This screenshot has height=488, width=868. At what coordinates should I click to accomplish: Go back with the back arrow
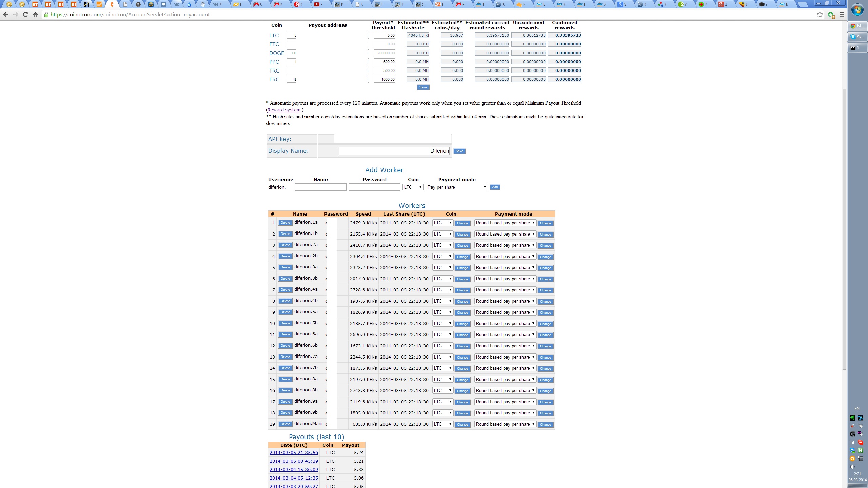click(x=6, y=15)
